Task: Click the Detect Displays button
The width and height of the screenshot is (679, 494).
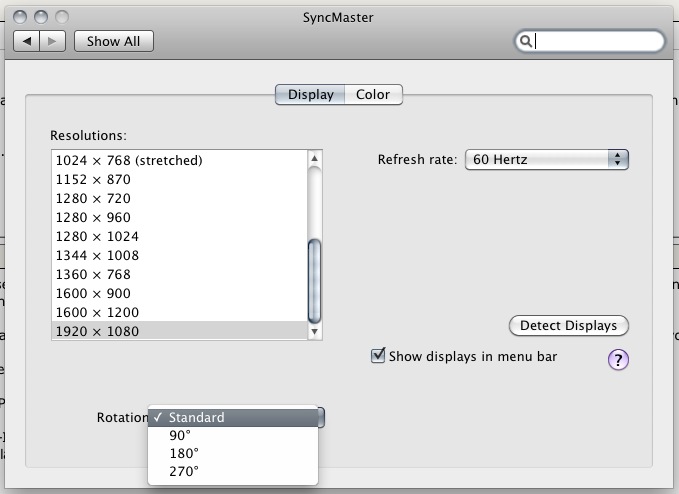Action: coord(569,326)
